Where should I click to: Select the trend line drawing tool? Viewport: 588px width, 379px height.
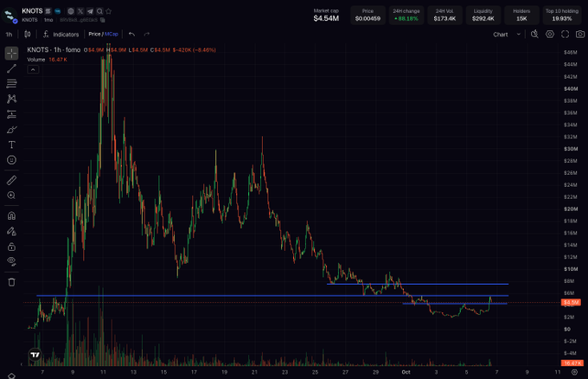tap(11, 68)
